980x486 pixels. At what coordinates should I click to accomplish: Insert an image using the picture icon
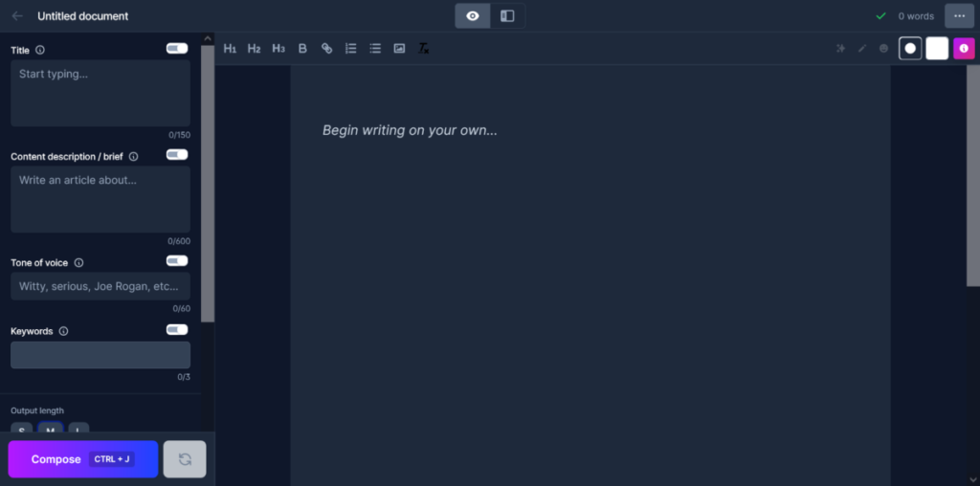399,49
